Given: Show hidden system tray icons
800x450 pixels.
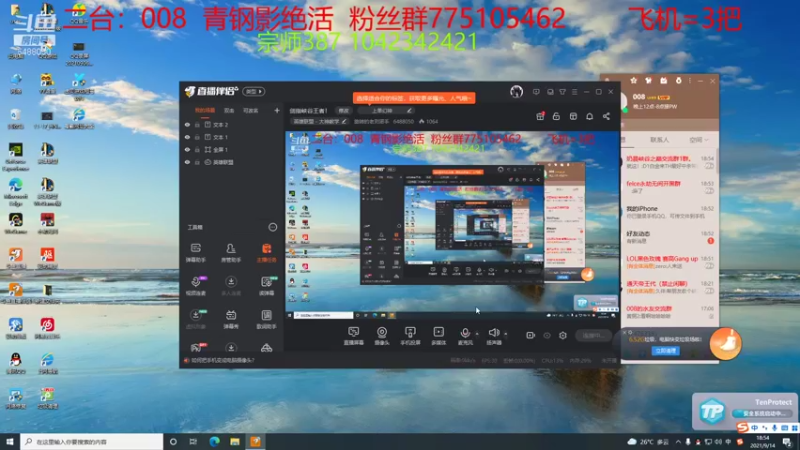Looking at the screenshot, I should [678, 442].
